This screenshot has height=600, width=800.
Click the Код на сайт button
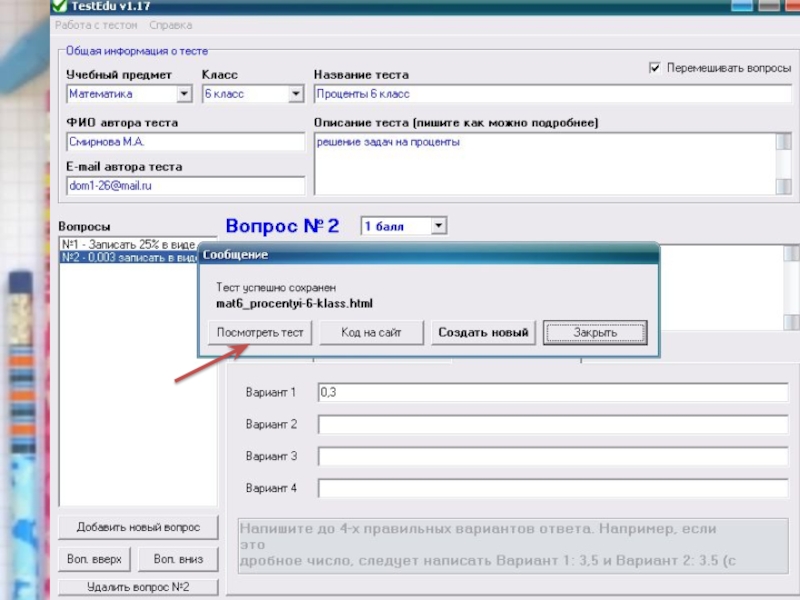[371, 333]
